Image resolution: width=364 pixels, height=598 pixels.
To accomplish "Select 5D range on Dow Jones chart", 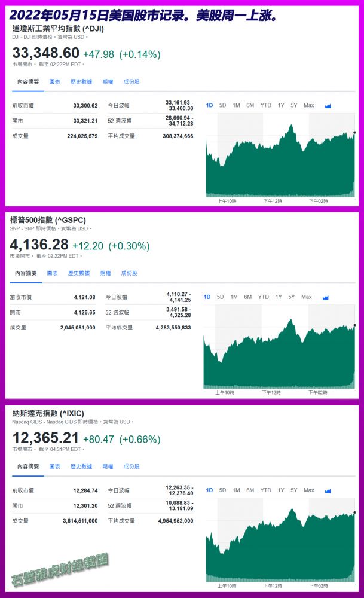I will pyautogui.click(x=222, y=106).
